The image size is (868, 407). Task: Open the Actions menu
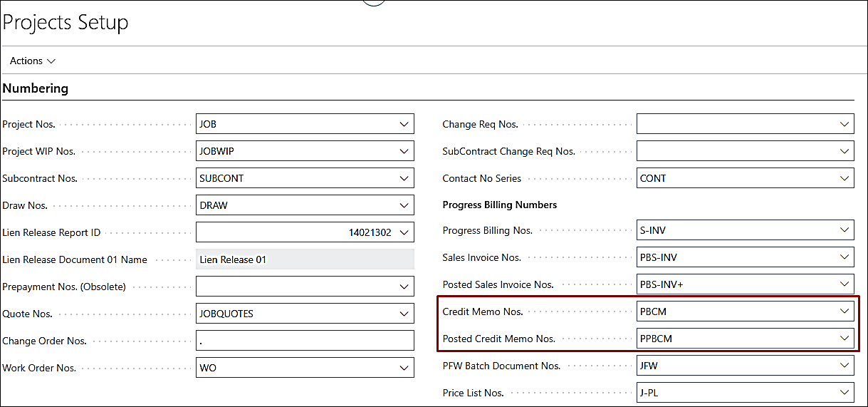point(33,61)
